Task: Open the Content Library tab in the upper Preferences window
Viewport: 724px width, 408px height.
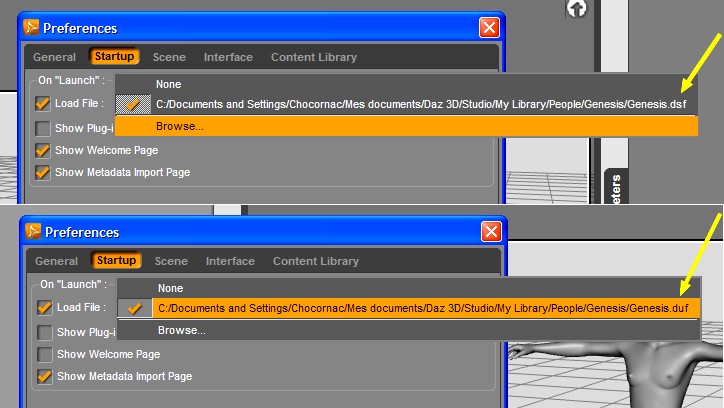Action: pyautogui.click(x=314, y=57)
